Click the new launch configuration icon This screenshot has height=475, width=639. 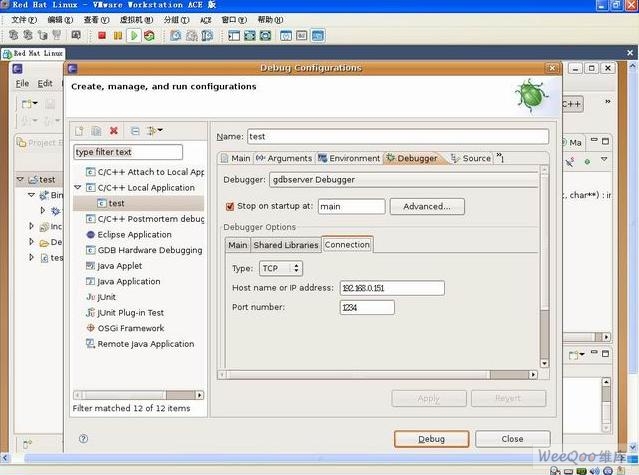(79, 131)
